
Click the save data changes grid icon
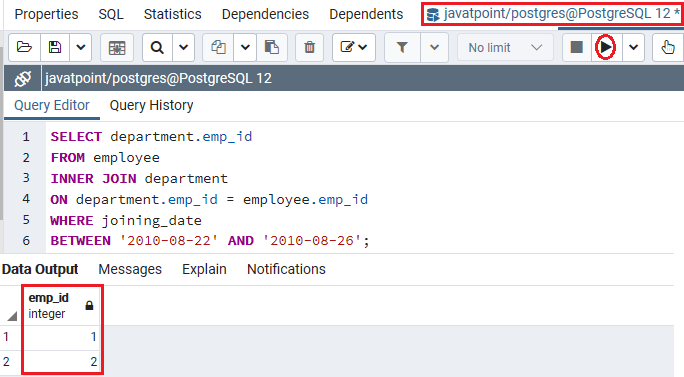(x=116, y=47)
